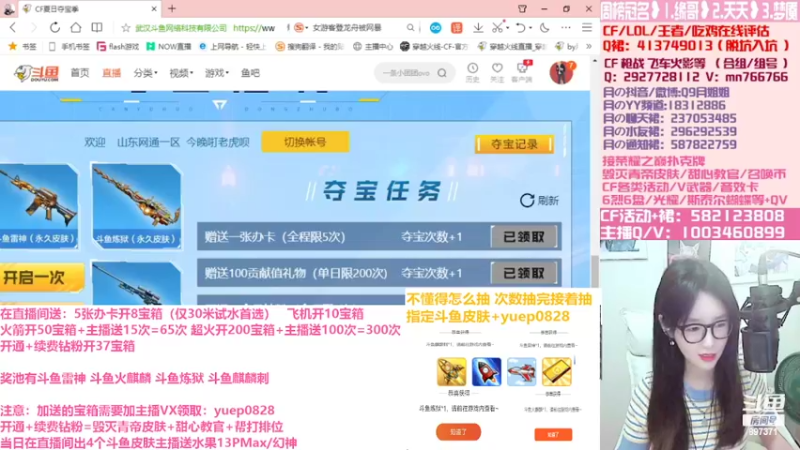Reload the page with the refresh icon

[55, 28]
